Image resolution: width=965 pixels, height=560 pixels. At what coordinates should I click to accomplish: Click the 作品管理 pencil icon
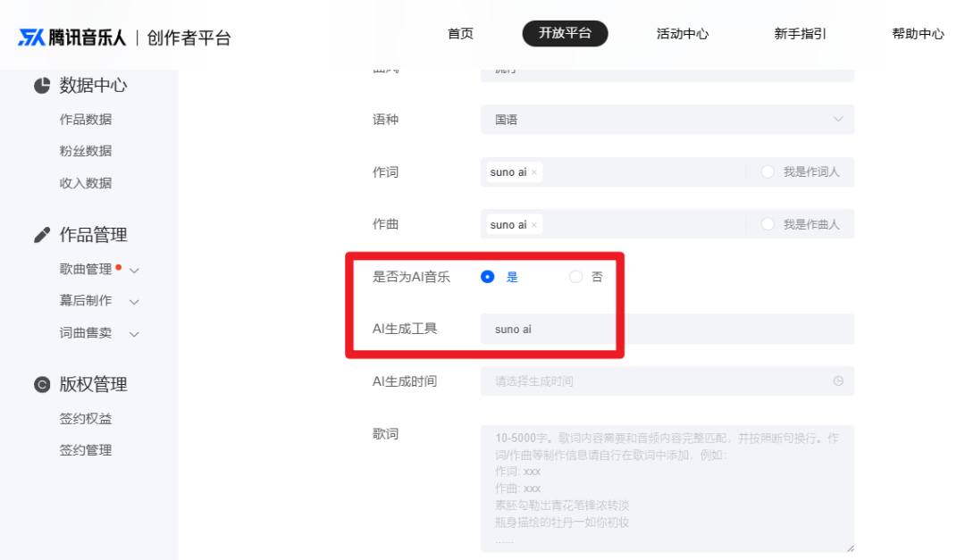pos(42,235)
